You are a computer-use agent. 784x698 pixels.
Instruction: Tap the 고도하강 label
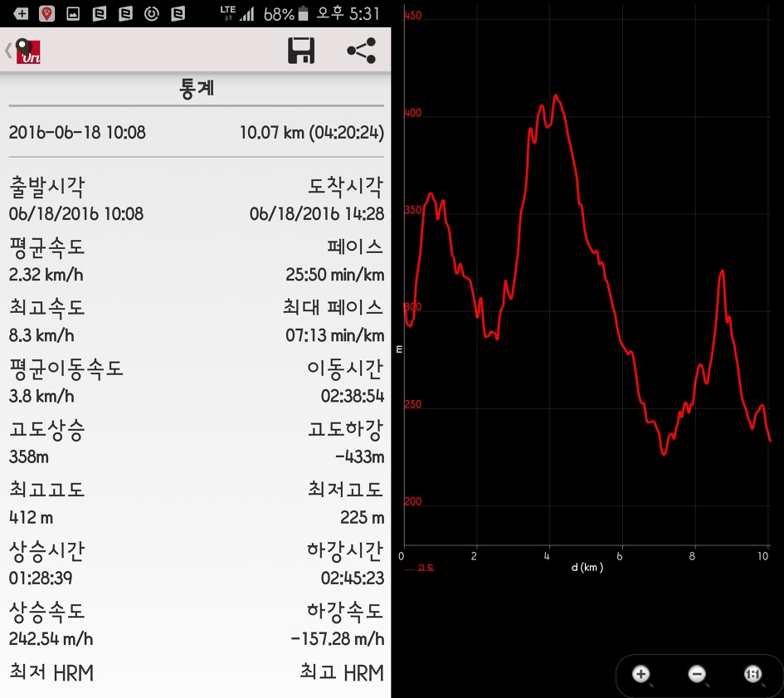coord(345,430)
